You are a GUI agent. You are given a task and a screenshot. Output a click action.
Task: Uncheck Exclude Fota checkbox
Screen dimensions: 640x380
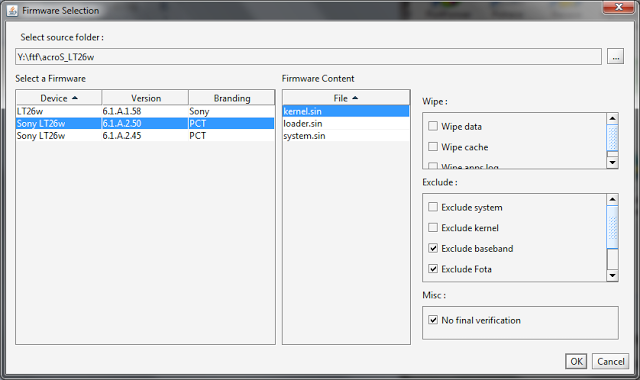[433, 269]
